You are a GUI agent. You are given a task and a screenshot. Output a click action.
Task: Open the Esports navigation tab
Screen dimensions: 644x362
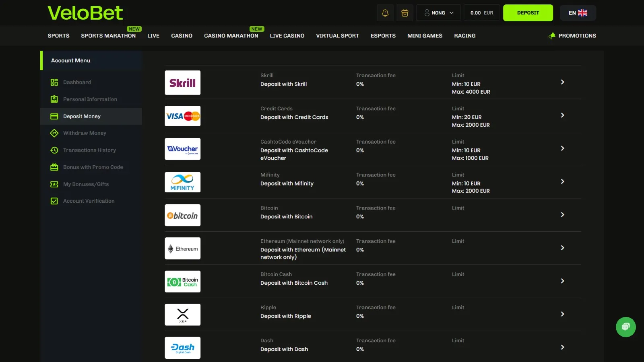pos(383,36)
